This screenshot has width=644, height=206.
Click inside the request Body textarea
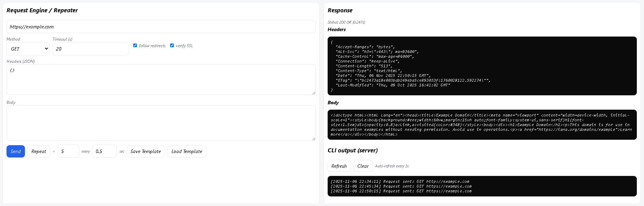point(161,123)
